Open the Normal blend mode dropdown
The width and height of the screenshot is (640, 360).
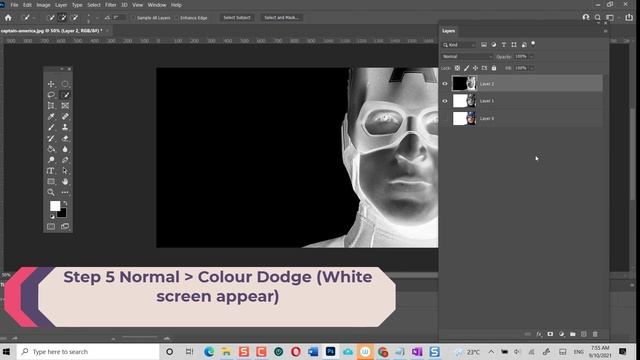pyautogui.click(x=467, y=57)
